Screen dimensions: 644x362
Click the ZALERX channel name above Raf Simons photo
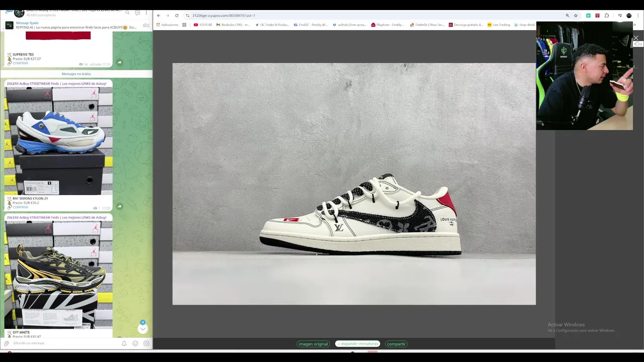click(x=56, y=83)
